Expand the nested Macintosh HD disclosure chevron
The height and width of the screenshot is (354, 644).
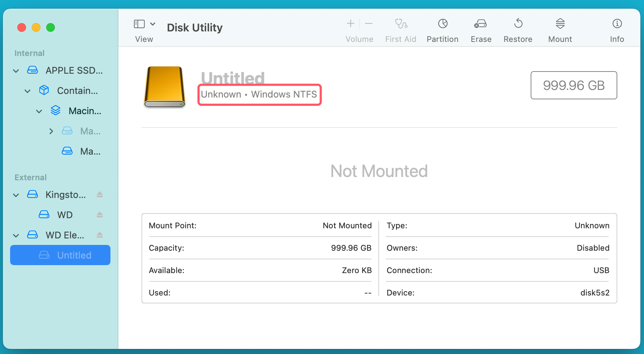click(51, 131)
